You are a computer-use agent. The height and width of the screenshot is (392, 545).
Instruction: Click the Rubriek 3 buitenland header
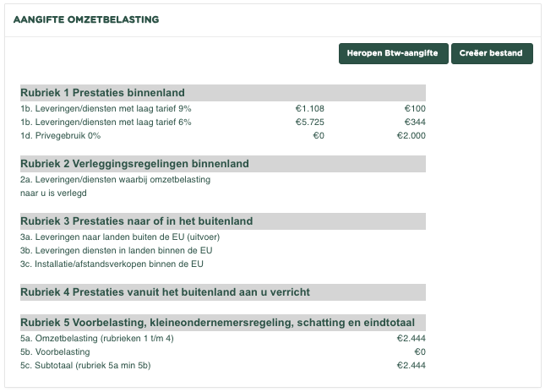coord(136,221)
